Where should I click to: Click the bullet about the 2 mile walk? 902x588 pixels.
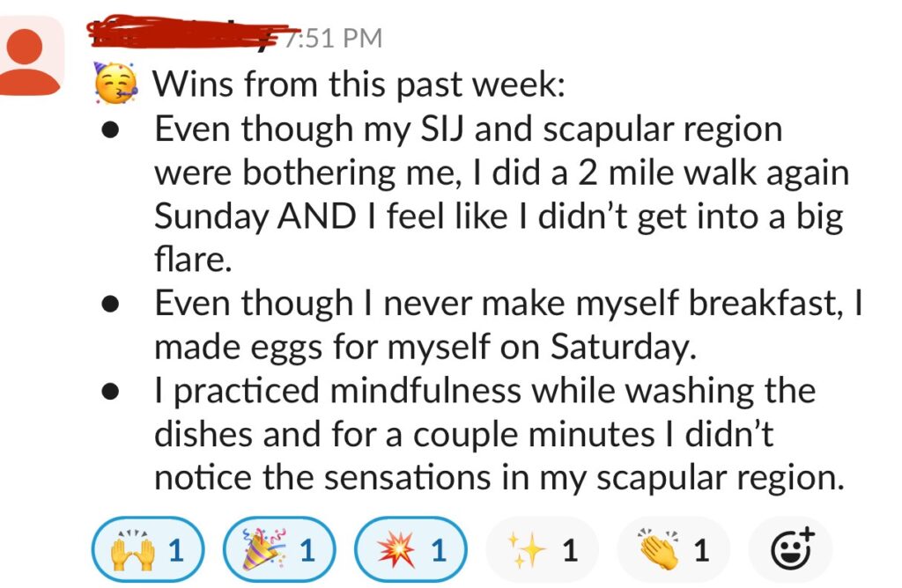point(500,195)
